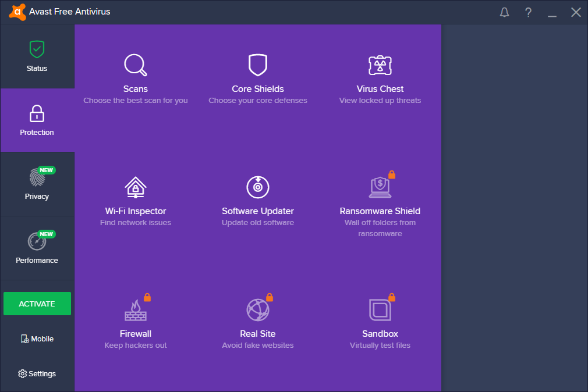This screenshot has width=588, height=392.
Task: Click the orange lock badge on Real Site
Action: 270,297
